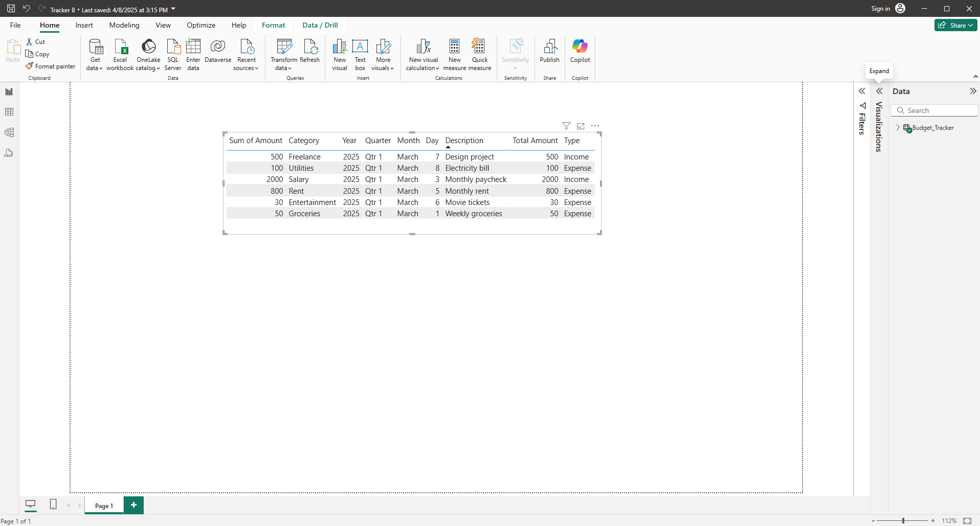Open Transform data query editor
980x526 pixels.
[x=284, y=54]
